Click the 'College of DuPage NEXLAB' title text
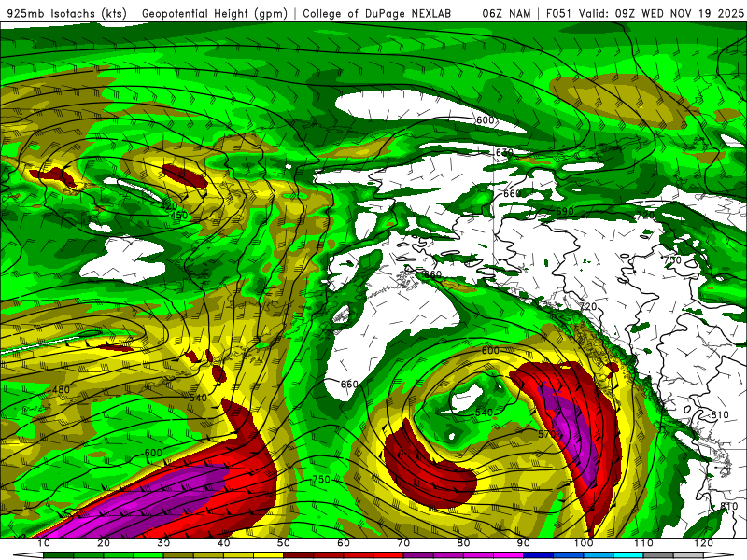747x560 pixels. (377, 13)
